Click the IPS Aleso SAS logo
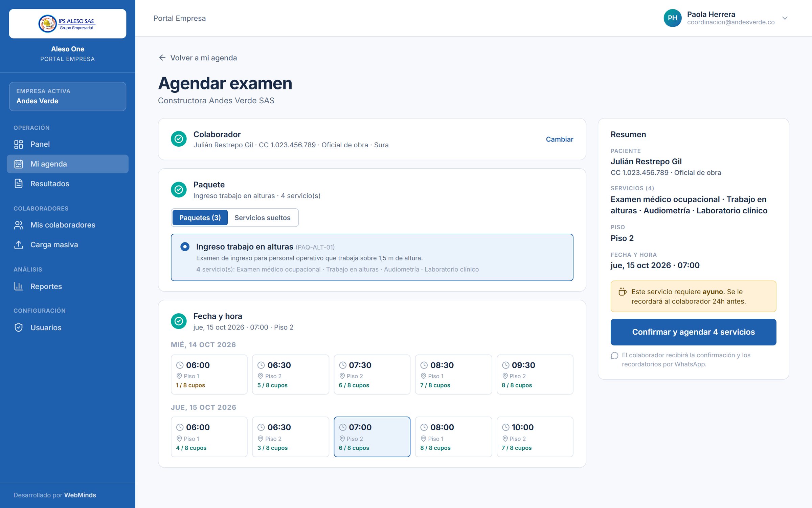 [67, 24]
